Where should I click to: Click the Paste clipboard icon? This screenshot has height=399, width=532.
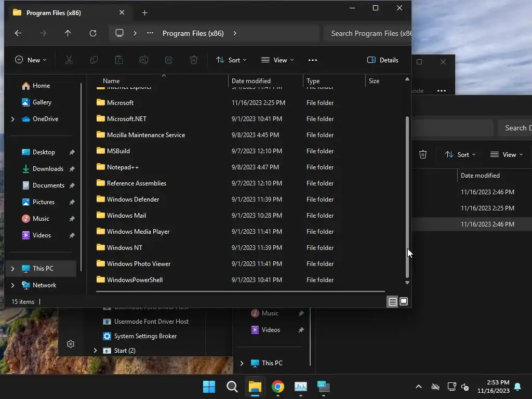click(119, 60)
